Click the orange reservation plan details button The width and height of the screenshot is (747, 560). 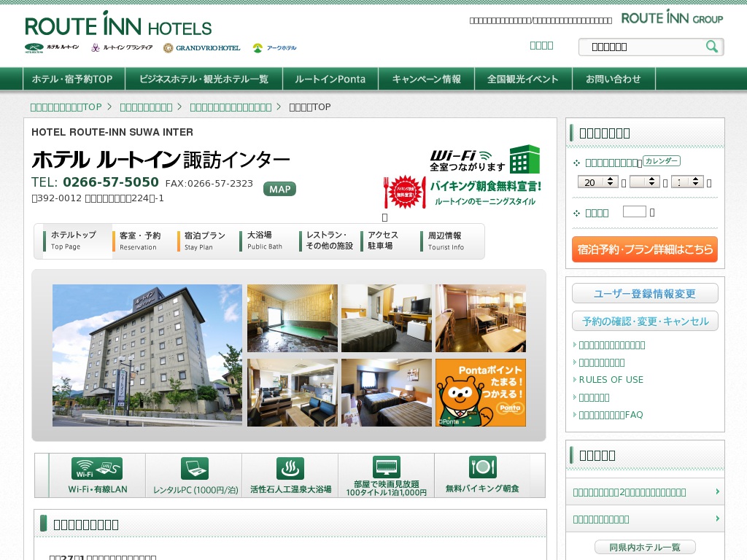tap(645, 249)
